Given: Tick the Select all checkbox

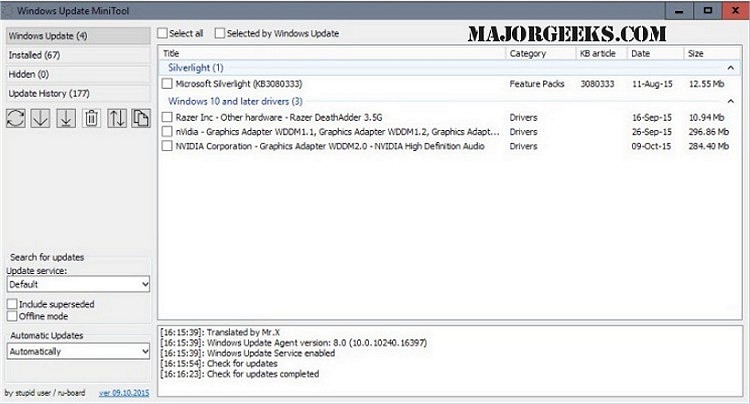Looking at the screenshot, I should [x=163, y=33].
